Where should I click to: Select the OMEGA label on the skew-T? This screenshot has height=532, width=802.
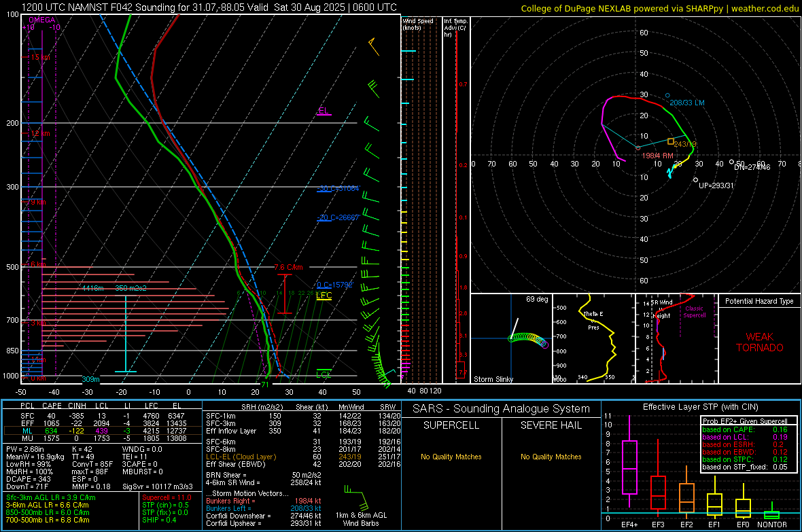[42, 20]
